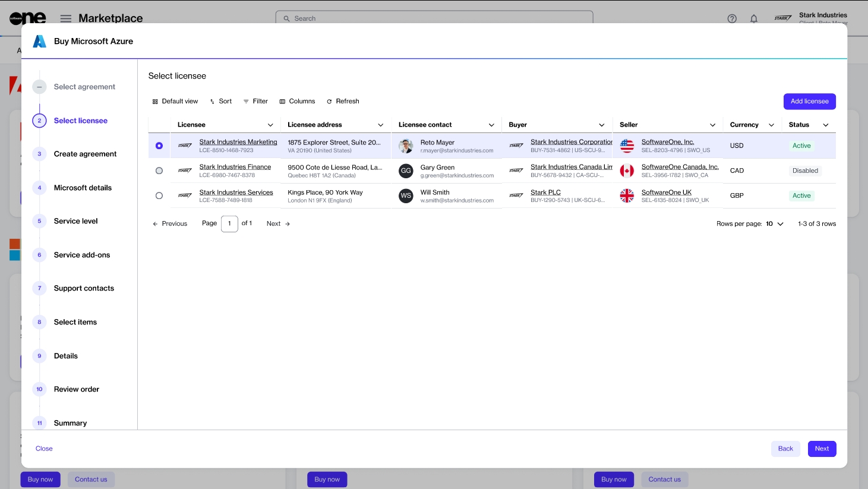Jump to the Create agreement step
Screen dimensions: 868x489
tap(85, 154)
